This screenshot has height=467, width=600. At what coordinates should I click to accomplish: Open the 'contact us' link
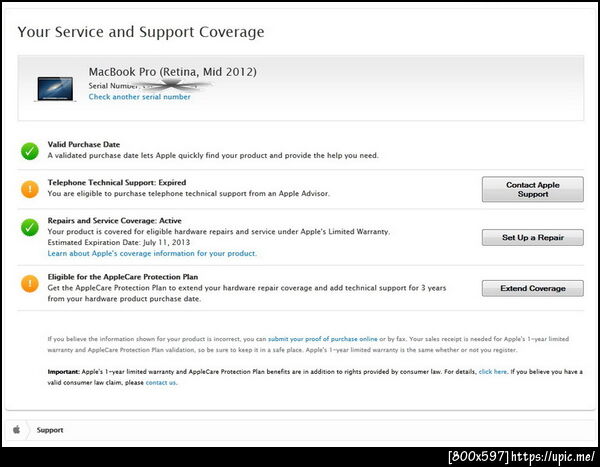(x=161, y=382)
